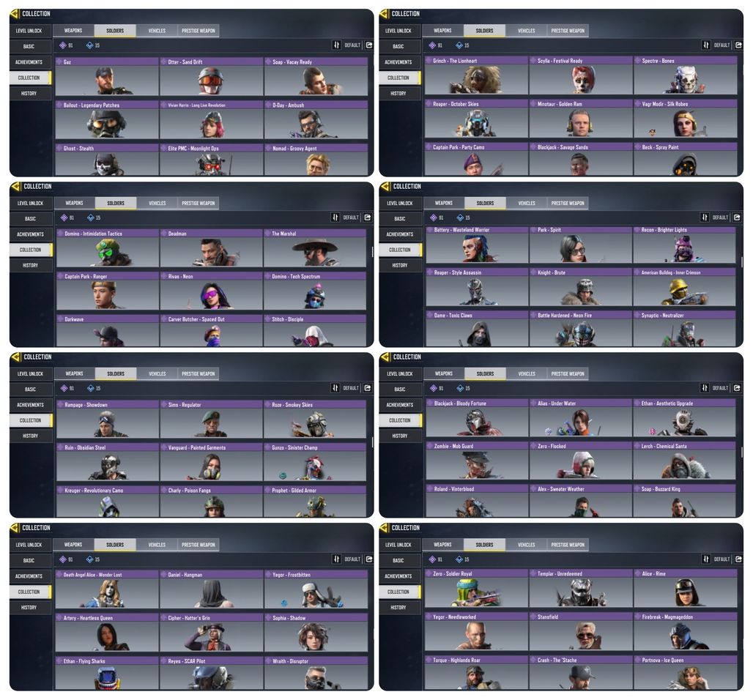Screen dimensions: 753x700
Task: Choose Battery - Wasteland Warrior card
Action: [x=478, y=245]
